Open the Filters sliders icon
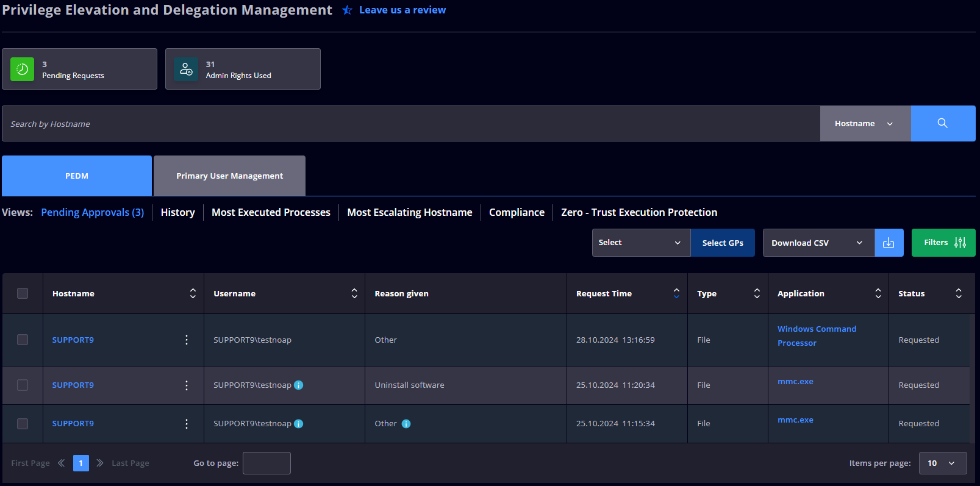Screen dimensions: 980x486 click(x=960, y=243)
